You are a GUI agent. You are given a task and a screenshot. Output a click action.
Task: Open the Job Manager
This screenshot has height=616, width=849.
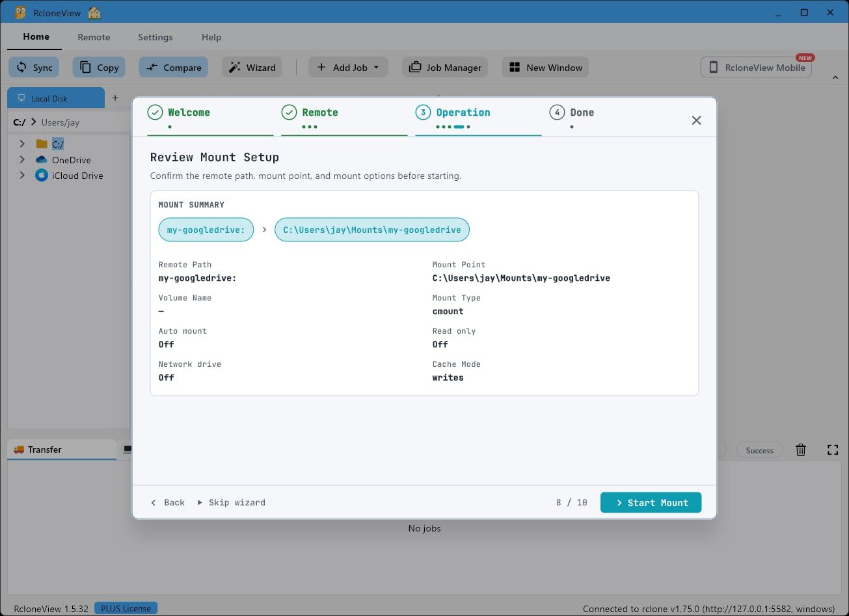tap(445, 67)
